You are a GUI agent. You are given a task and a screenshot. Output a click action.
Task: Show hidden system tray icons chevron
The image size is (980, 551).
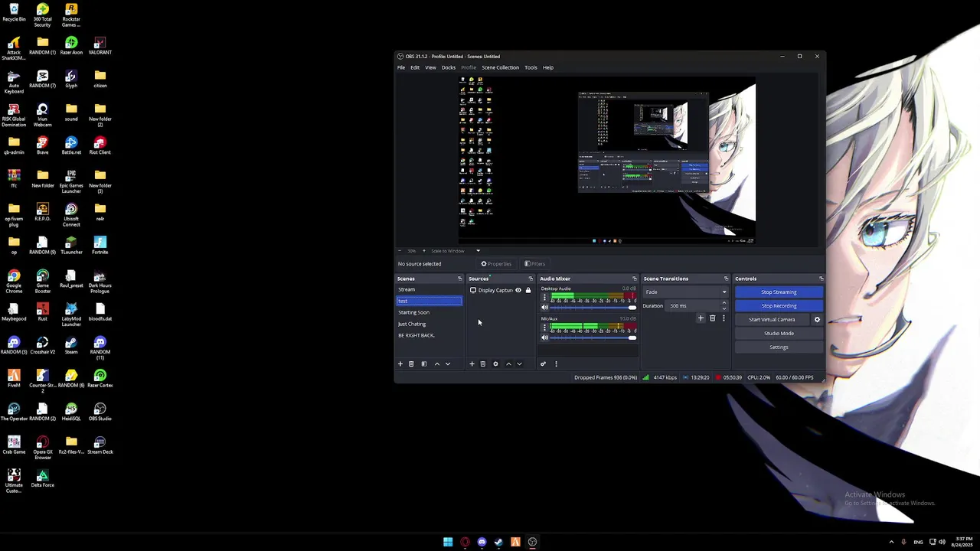point(891,542)
